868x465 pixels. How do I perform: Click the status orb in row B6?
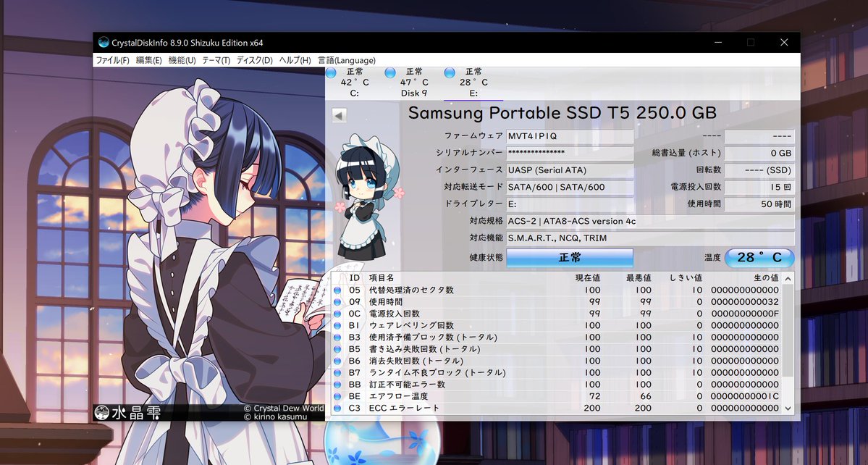pyautogui.click(x=337, y=361)
